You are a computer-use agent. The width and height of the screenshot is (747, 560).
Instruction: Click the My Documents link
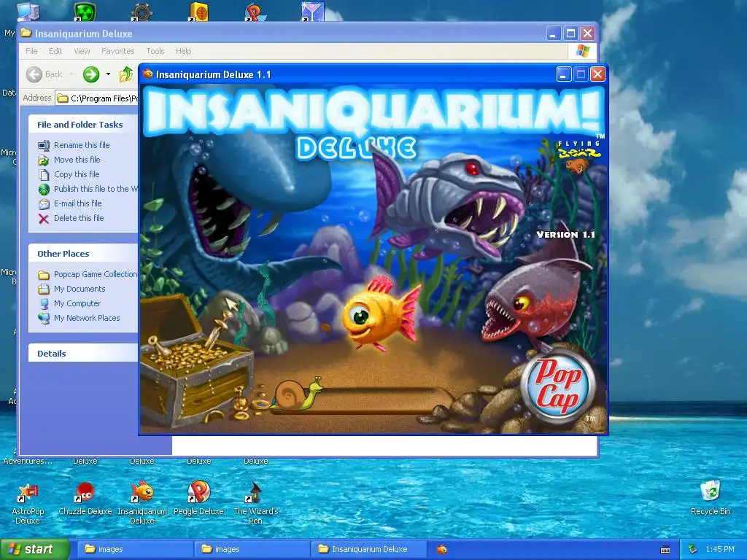click(80, 289)
